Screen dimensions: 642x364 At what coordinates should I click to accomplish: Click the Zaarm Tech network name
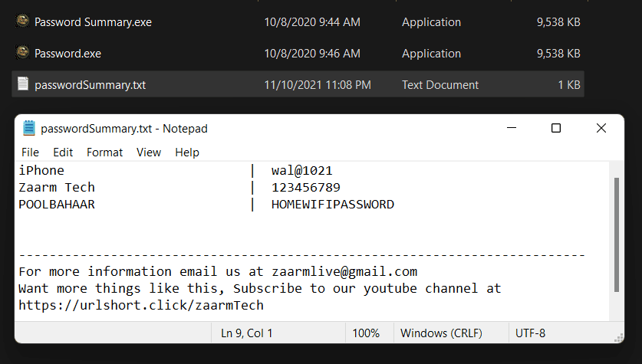pos(57,187)
